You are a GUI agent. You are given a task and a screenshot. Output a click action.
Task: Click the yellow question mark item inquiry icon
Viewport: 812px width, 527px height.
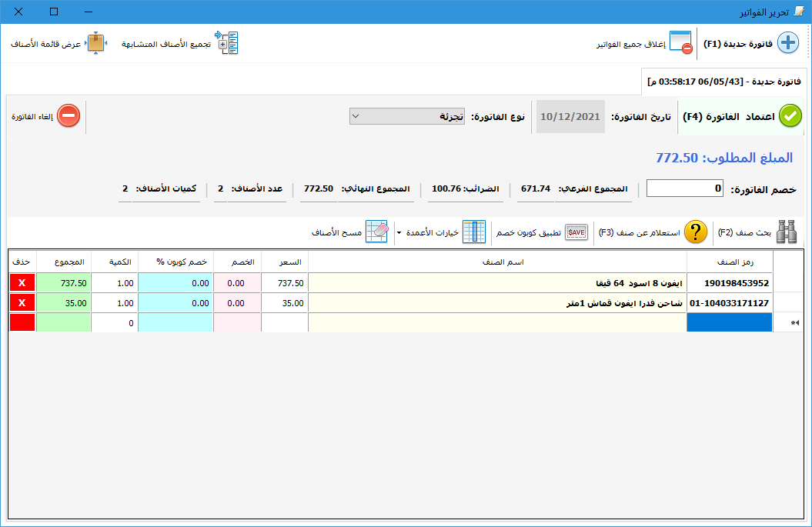click(695, 232)
